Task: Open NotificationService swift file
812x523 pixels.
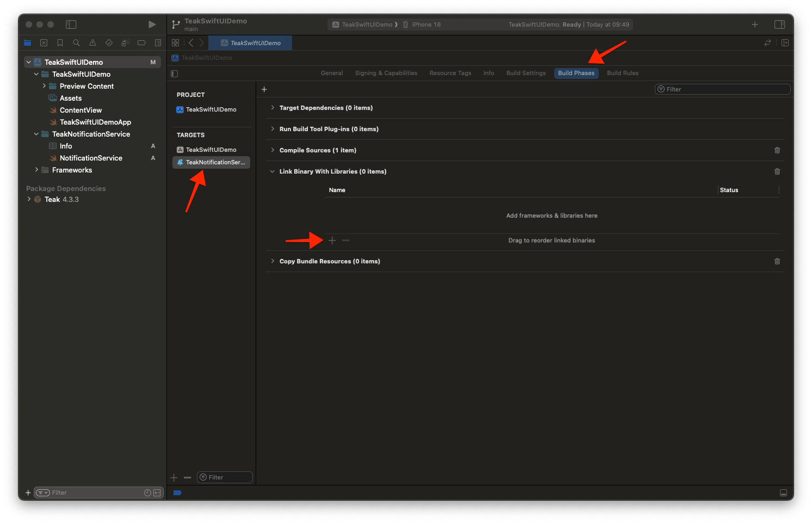Action: tap(91, 158)
